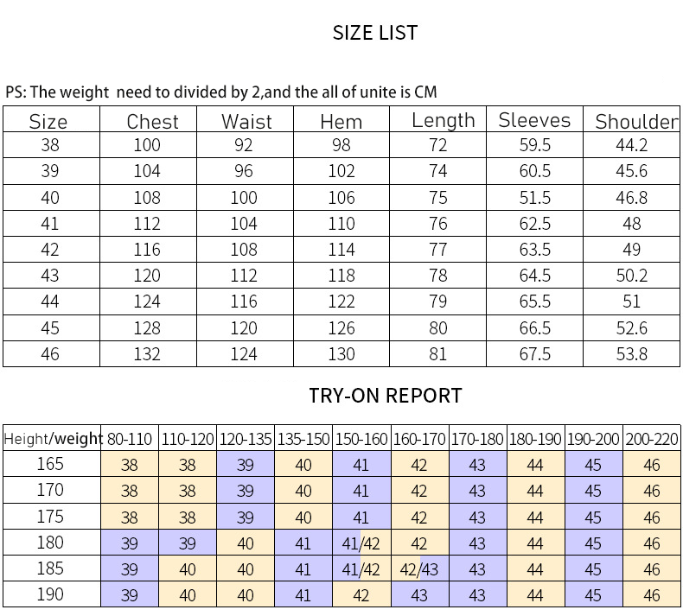683x616 pixels.
Task: Select the Shoulder column header
Action: (x=636, y=122)
